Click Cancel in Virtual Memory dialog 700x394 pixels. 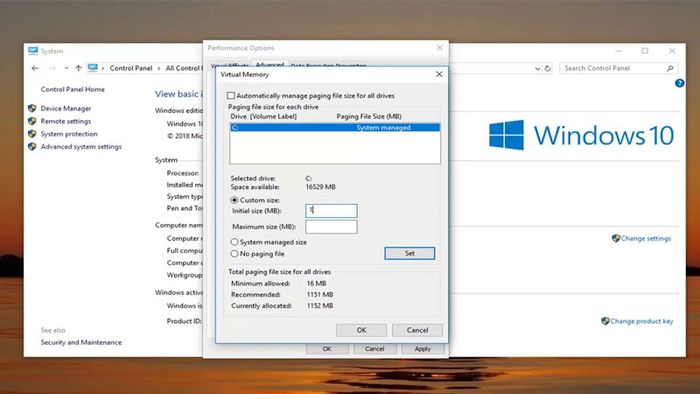(x=417, y=330)
